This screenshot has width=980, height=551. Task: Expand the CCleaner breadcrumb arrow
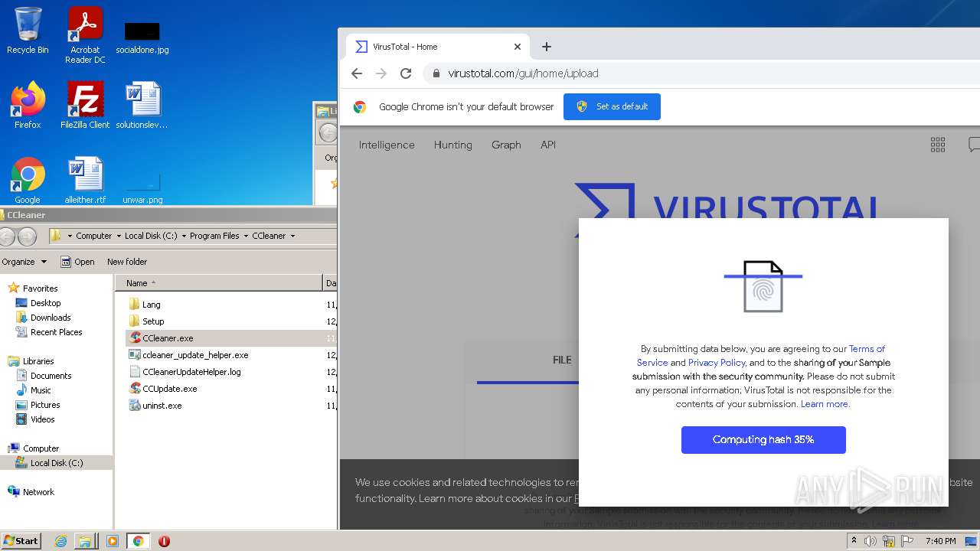292,236
